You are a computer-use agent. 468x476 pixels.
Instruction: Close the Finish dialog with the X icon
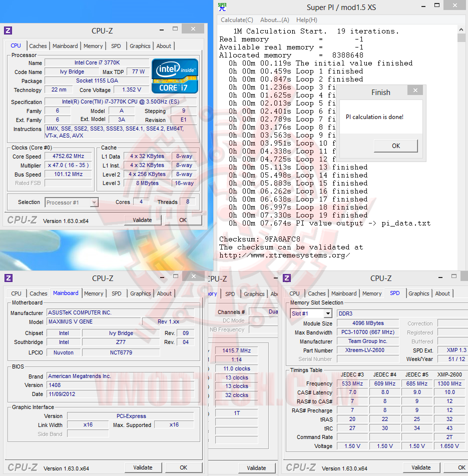point(415,90)
